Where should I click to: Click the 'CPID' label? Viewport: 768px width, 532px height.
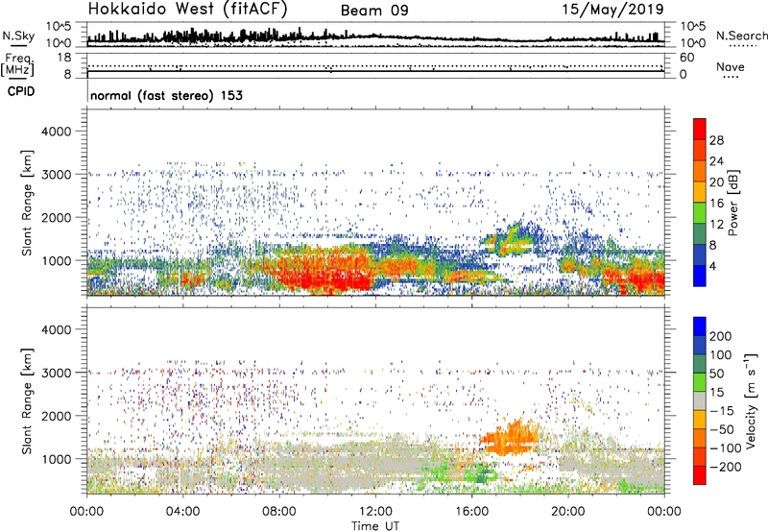21,91
